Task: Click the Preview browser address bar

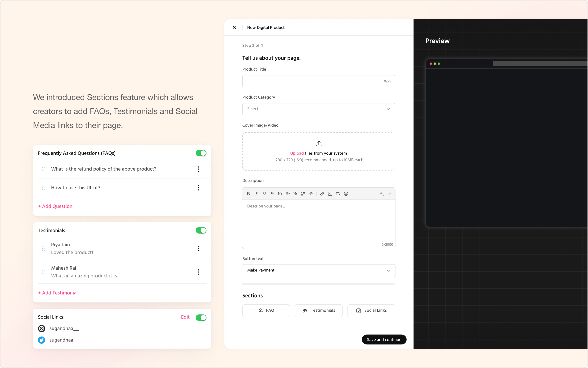Action: pos(540,64)
